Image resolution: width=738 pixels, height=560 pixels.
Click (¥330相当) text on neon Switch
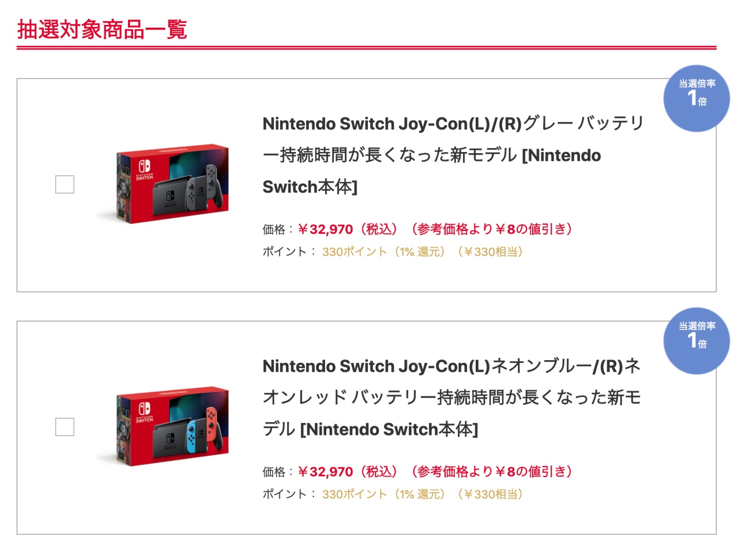click(x=490, y=494)
